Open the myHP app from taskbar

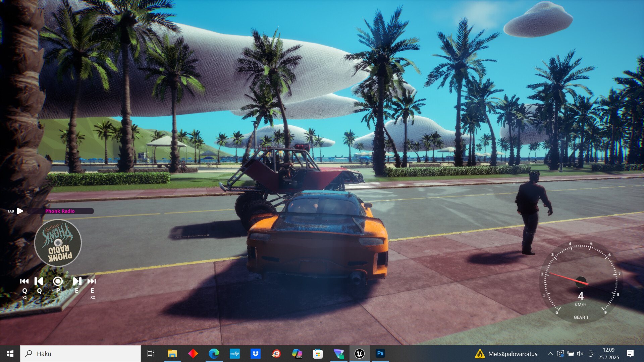pos(234,353)
